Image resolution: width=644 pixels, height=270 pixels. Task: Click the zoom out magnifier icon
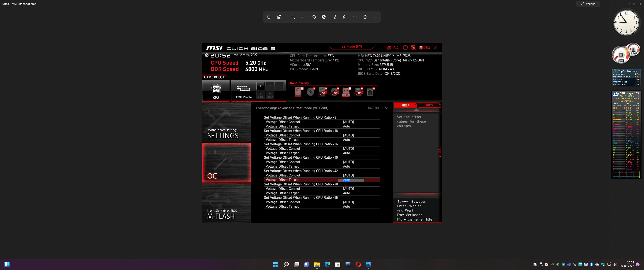pos(303,17)
